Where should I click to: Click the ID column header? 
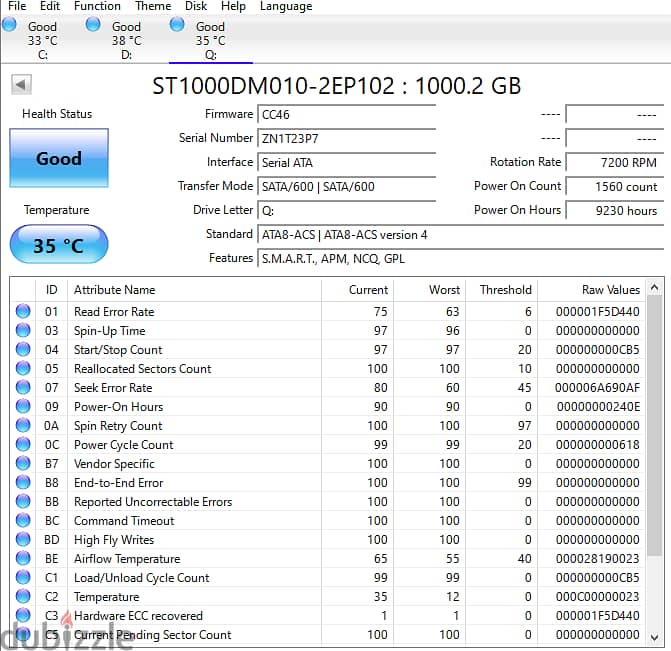[x=51, y=290]
